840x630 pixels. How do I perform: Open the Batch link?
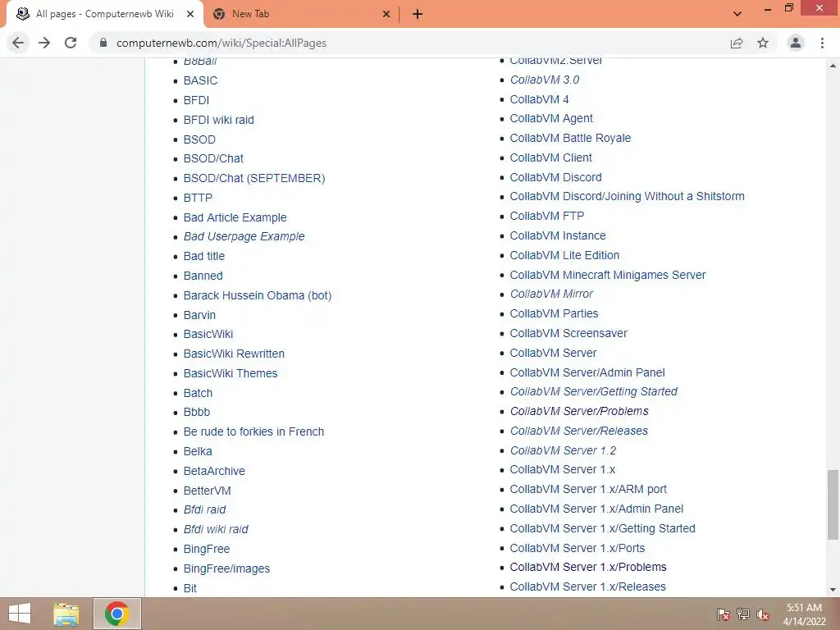click(199, 393)
